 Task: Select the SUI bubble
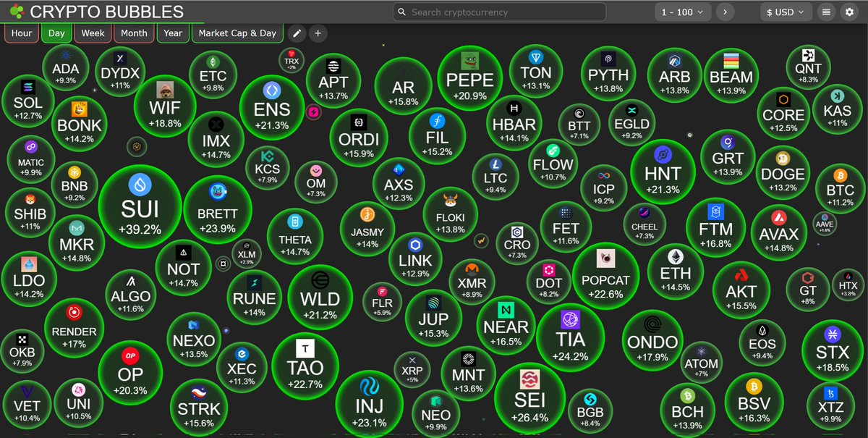140,206
